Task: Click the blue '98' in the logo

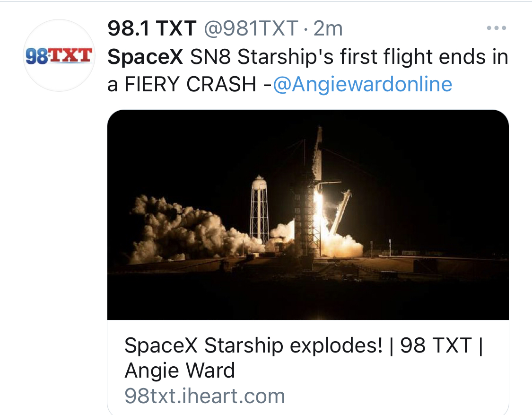Action: [37, 56]
